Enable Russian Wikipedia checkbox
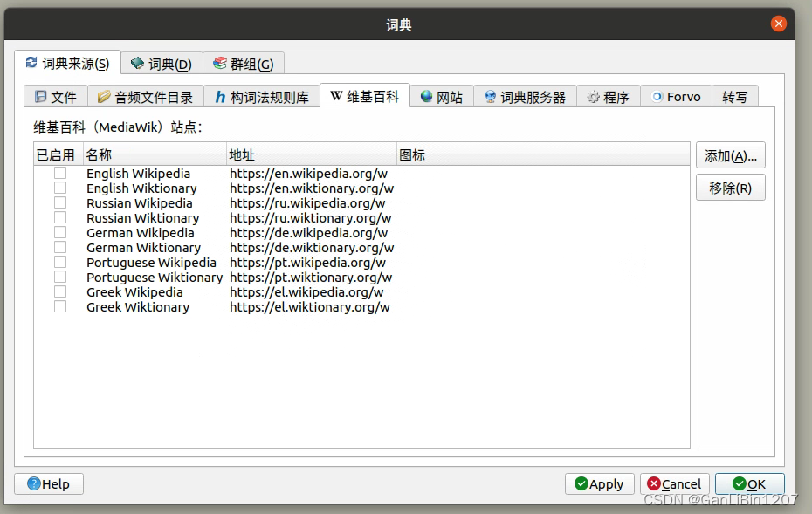This screenshot has width=812, height=514. point(60,203)
